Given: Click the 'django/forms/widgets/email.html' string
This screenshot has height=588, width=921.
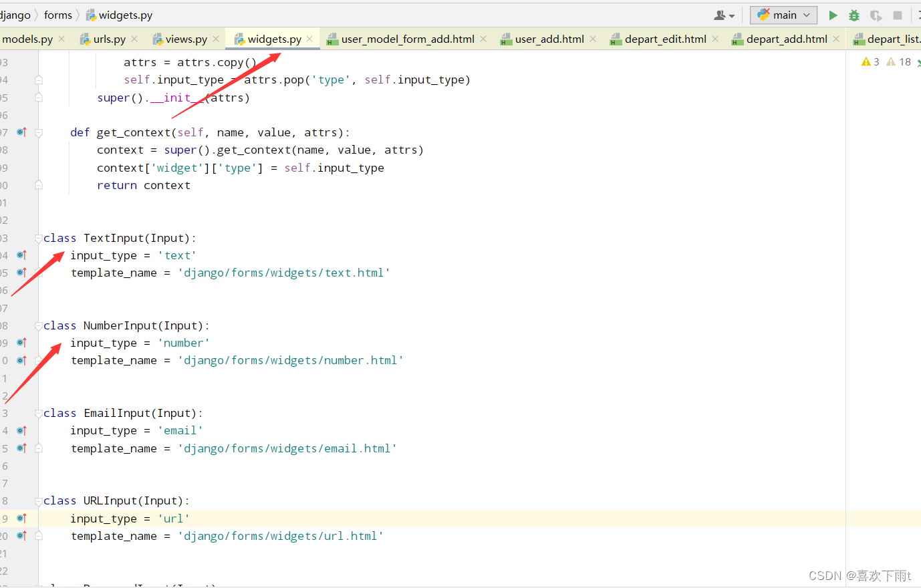Looking at the screenshot, I should click(x=287, y=448).
